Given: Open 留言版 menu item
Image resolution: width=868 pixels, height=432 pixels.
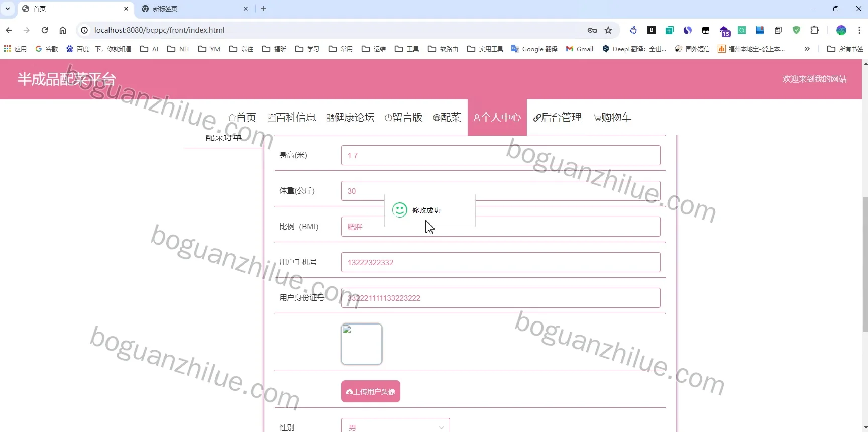Looking at the screenshot, I should point(404,117).
